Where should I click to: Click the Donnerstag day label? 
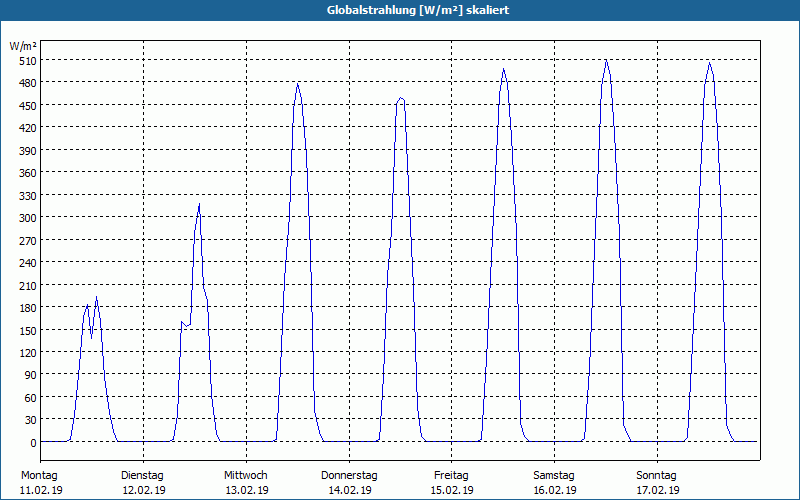(x=349, y=476)
